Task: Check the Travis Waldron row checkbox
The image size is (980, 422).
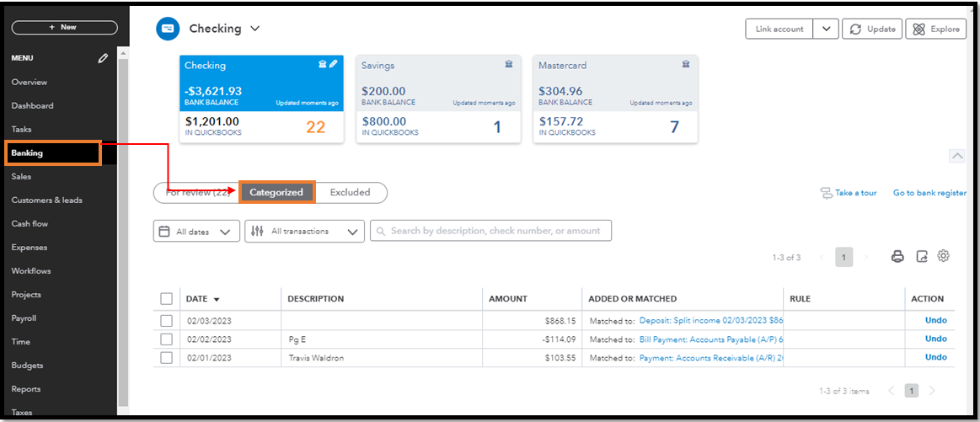Action: coord(166,358)
